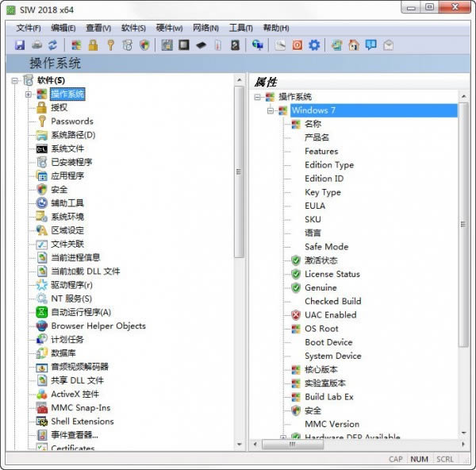
Task: Select MMC Version property row
Action: coord(332,424)
